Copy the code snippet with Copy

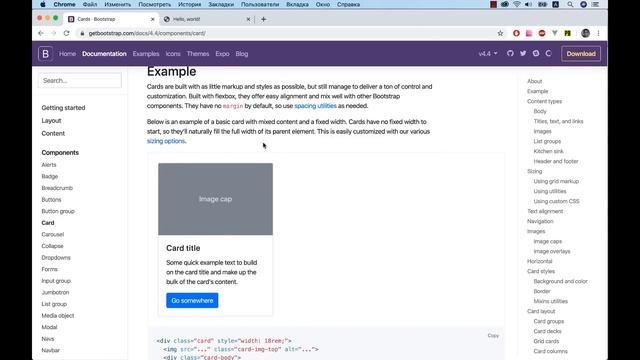click(x=493, y=336)
